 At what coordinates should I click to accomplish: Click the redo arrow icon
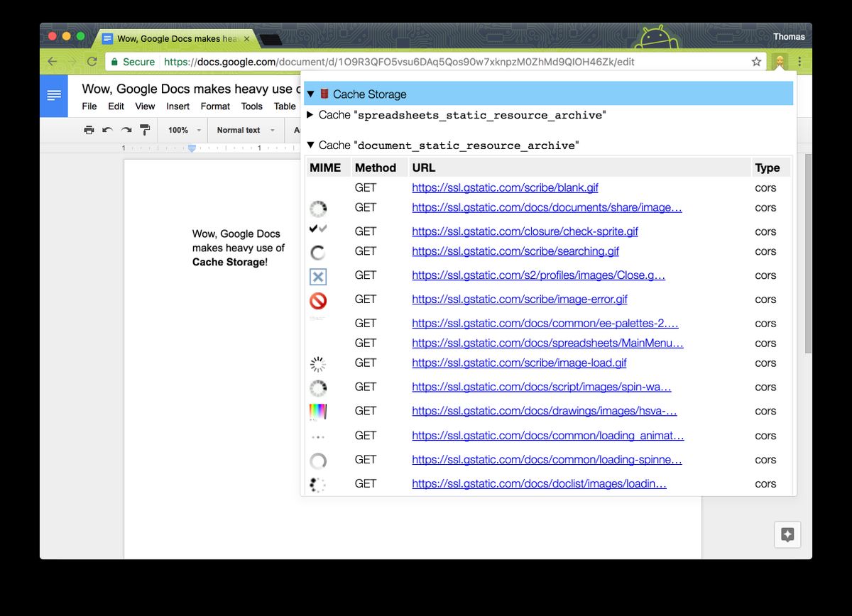coord(126,130)
